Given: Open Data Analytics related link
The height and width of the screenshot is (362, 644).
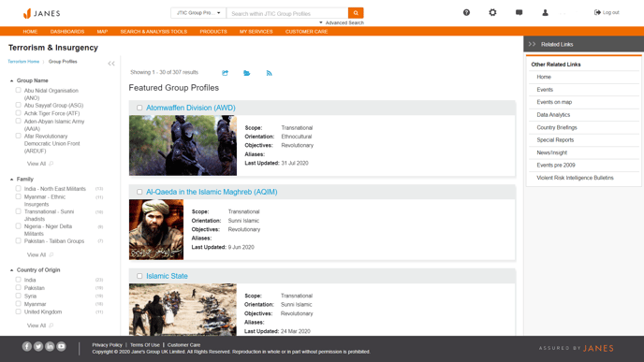Looking at the screenshot, I should 553,115.
